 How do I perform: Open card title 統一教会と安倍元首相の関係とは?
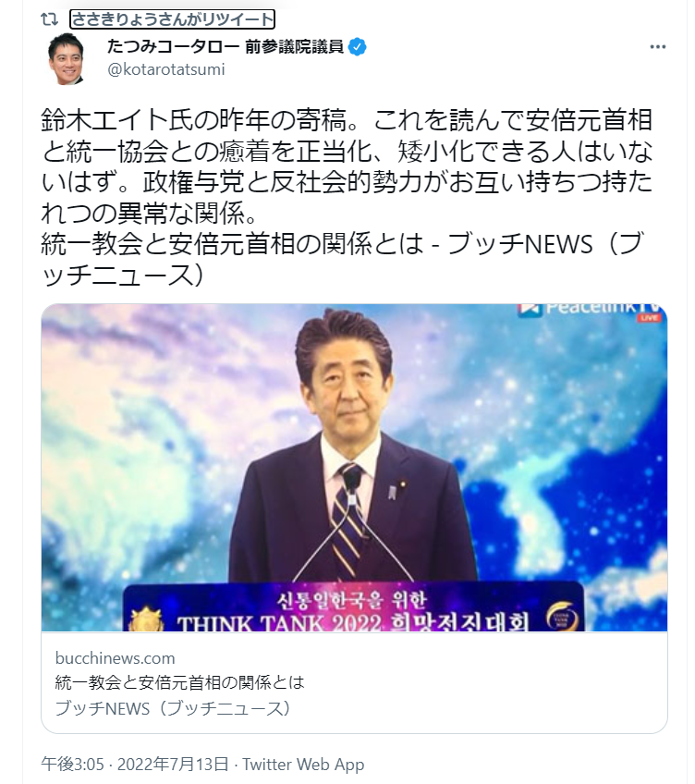pos(180,682)
